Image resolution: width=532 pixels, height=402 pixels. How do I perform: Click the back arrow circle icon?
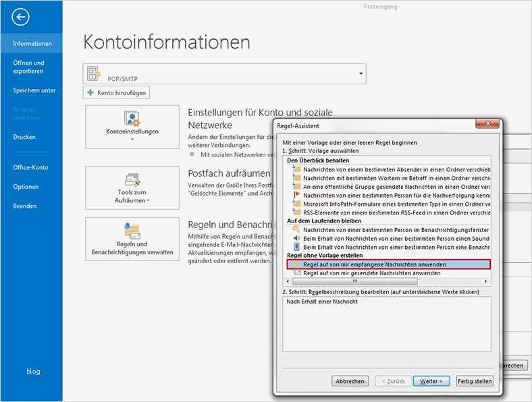point(20,17)
